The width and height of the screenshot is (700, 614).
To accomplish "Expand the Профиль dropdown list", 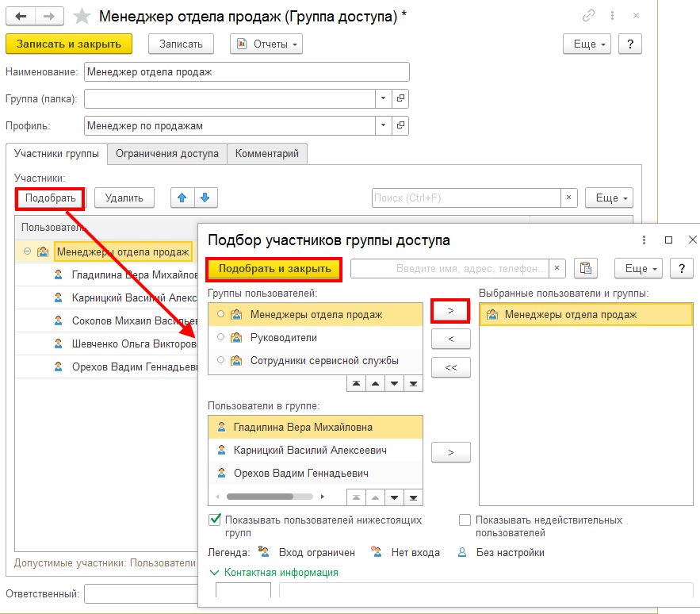I will [383, 125].
